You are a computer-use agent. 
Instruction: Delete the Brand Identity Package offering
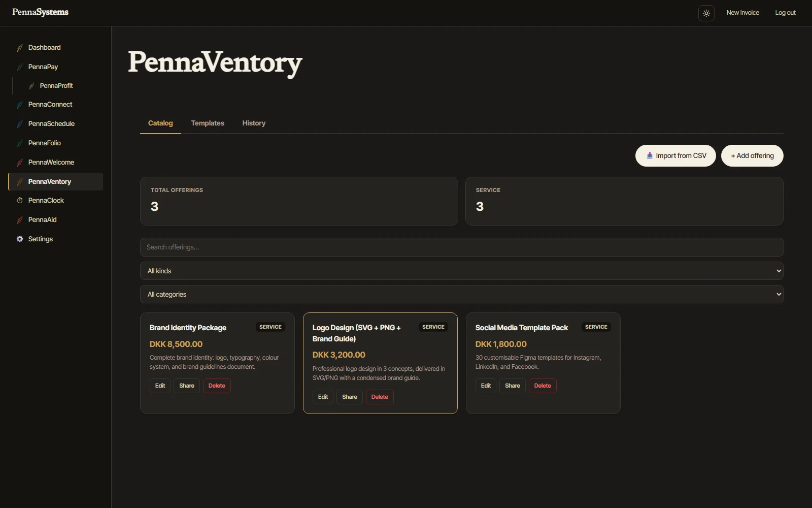pos(217,386)
